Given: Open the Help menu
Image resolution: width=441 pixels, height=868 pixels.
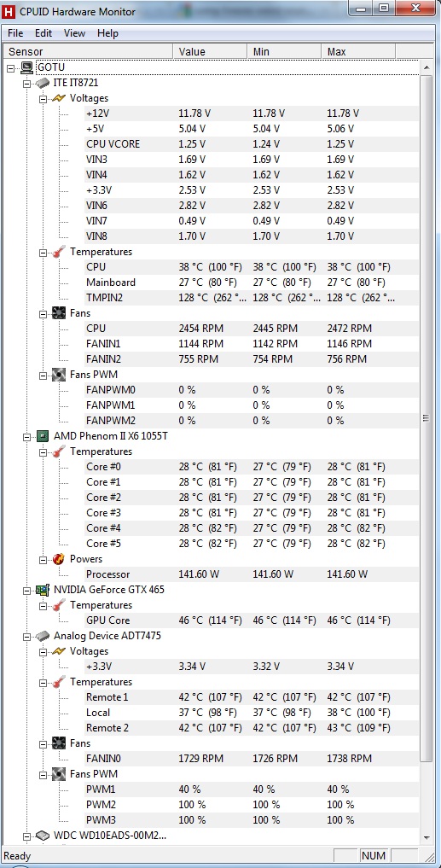Looking at the screenshot, I should click(x=107, y=33).
